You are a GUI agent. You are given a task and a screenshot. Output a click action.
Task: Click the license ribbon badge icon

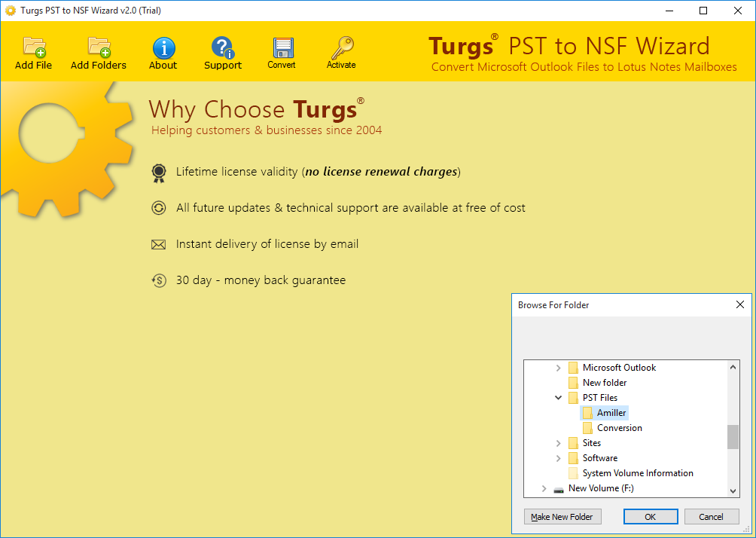(159, 173)
